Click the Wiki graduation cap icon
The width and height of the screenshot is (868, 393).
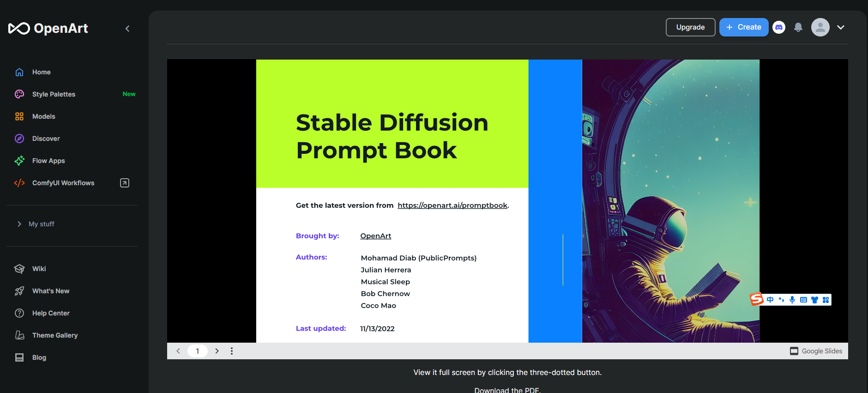(x=19, y=269)
